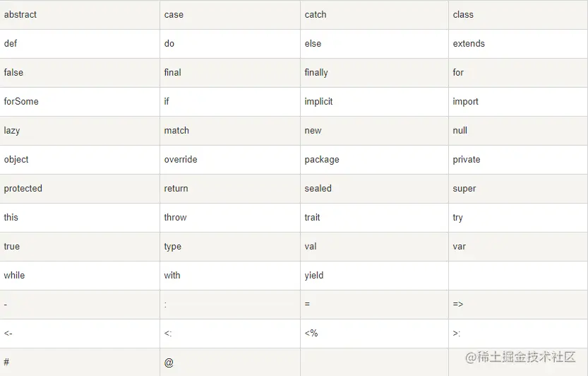Select the '<%' operator cell
588x376 pixels.
[x=311, y=333]
